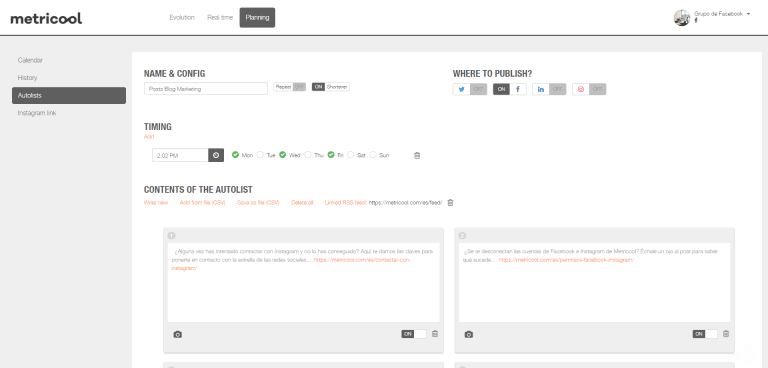
Task: Remove the linked RSS feed via trash icon
Action: point(451,202)
